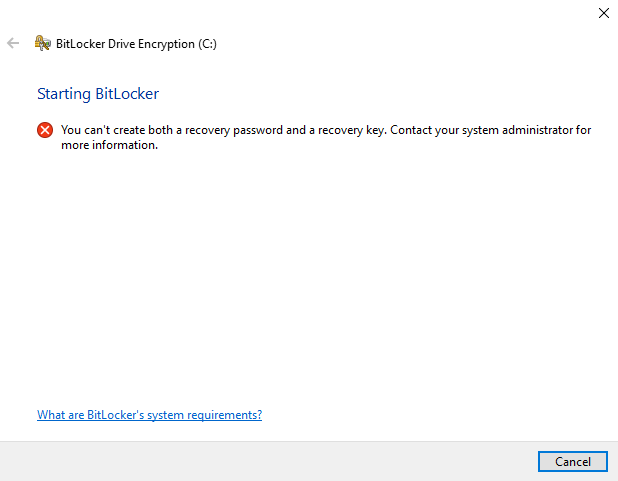Click the 'more information.' line of the error
The height and width of the screenshot is (481, 618).
(x=110, y=145)
